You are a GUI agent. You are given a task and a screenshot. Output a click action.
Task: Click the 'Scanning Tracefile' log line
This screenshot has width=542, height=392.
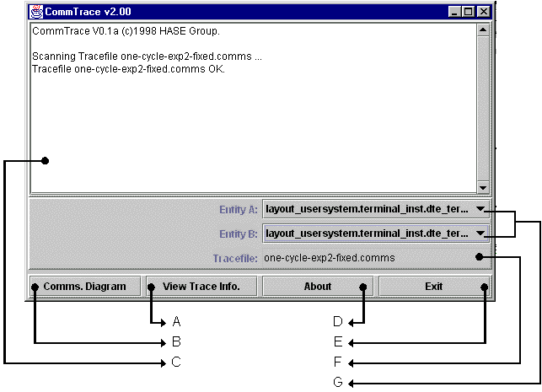pos(147,56)
